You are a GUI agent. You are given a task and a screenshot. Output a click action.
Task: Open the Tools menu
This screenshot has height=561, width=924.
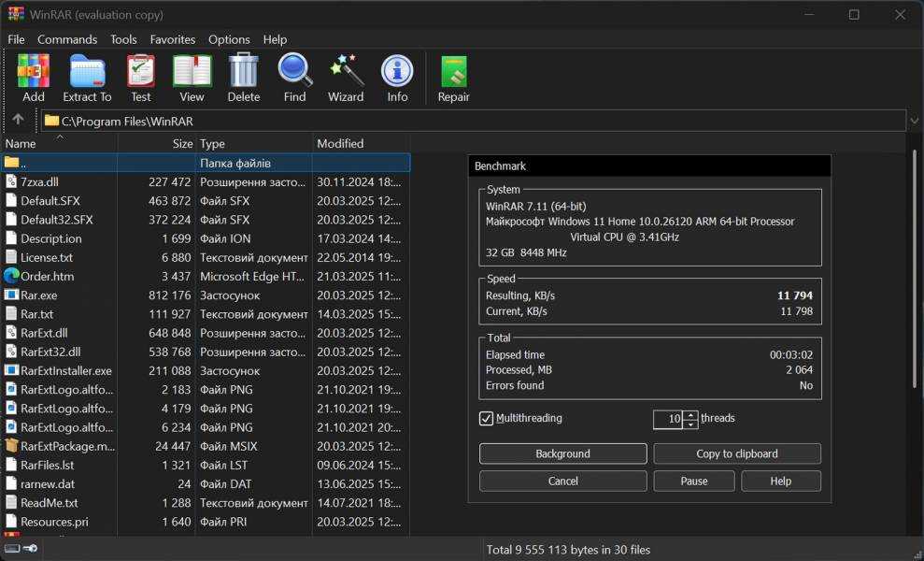tap(123, 39)
